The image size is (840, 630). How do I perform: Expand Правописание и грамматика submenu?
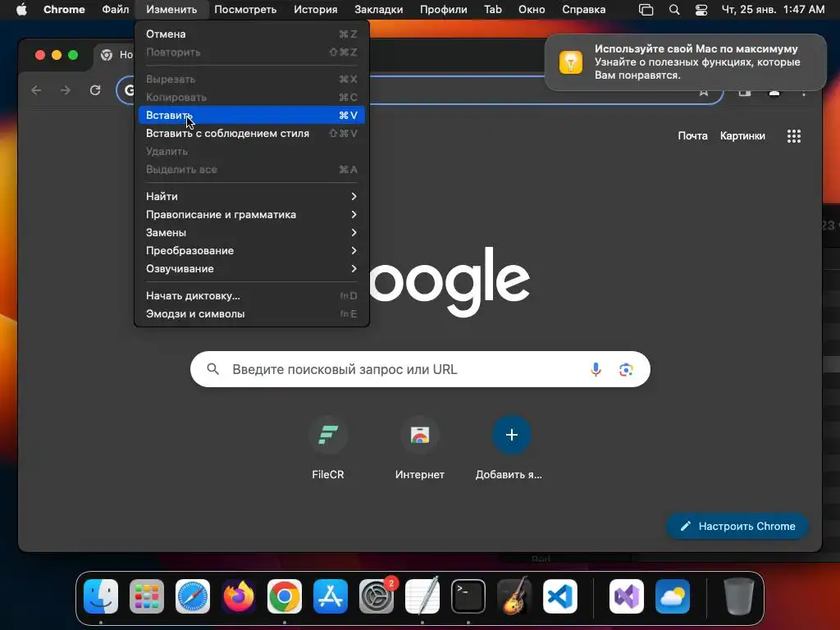click(251, 215)
